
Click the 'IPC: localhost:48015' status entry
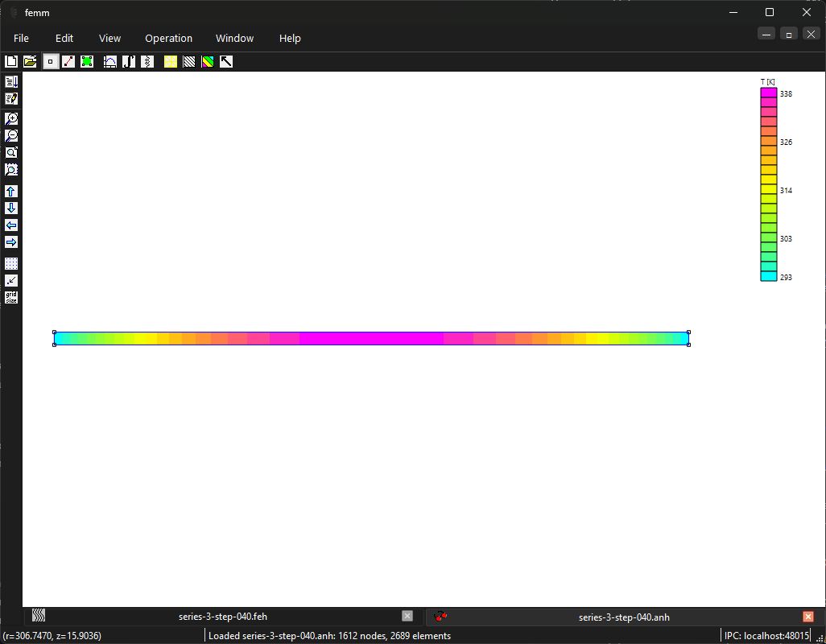click(766, 636)
